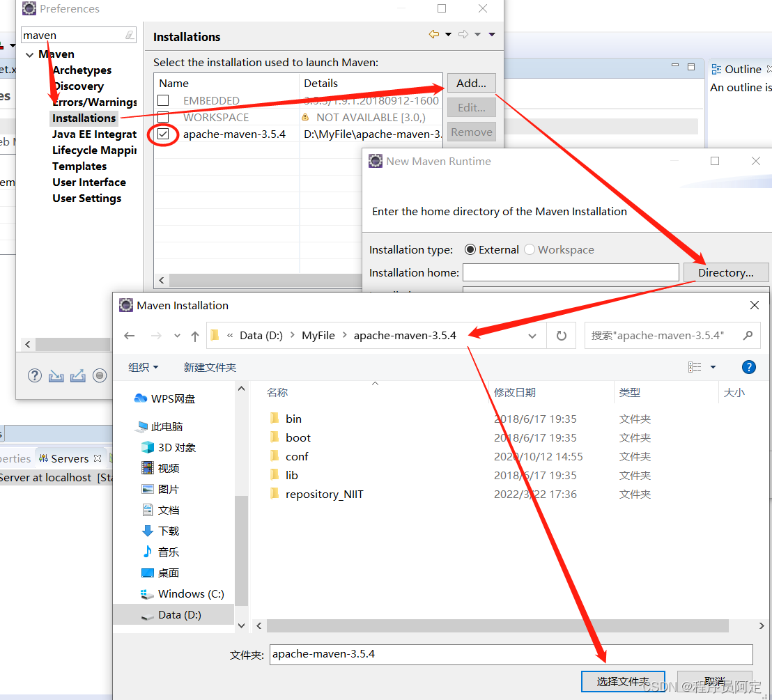Viewport: 772px width, 700px height.
Task: Click 新建文件夹 to create folder
Action: pos(210,367)
